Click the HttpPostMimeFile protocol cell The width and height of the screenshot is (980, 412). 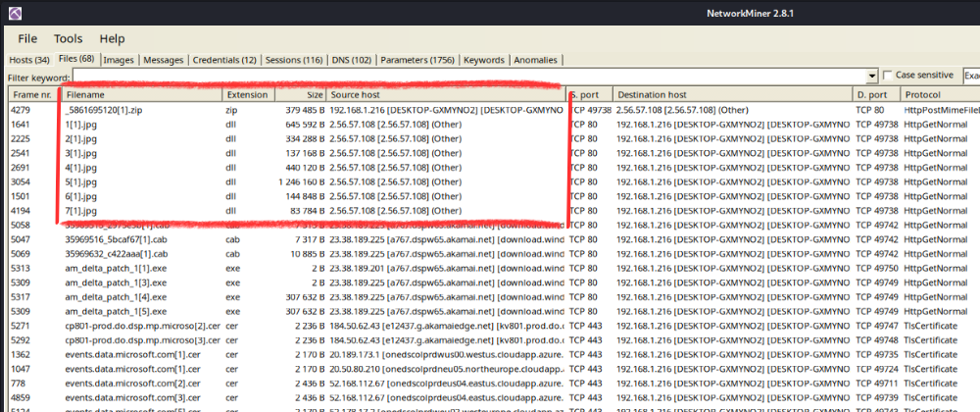point(942,110)
